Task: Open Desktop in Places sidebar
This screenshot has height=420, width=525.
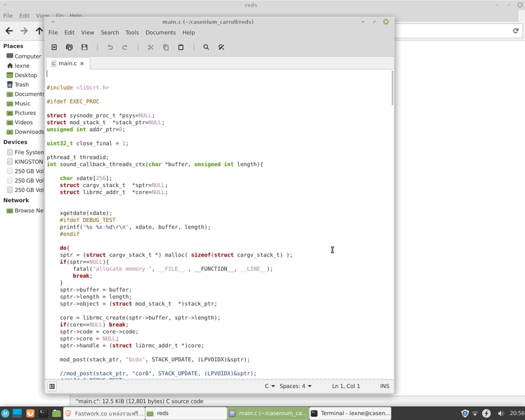Action: 22,75
